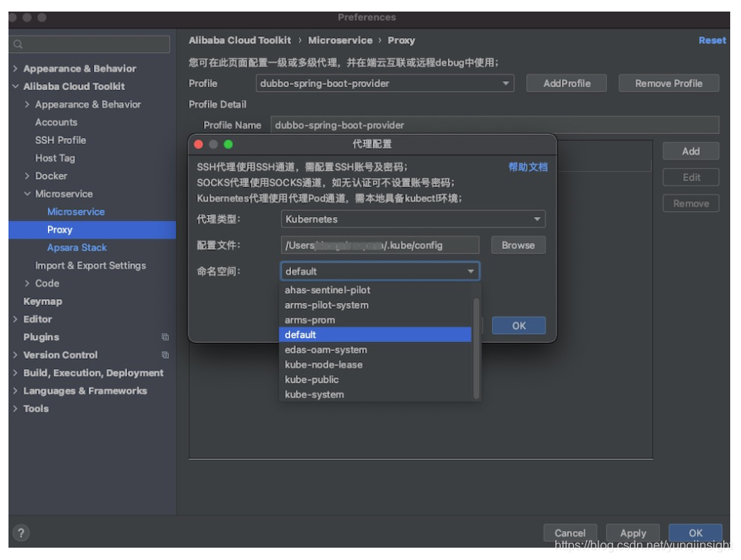Viewport: 741px width, 560px height.
Task: Expand the Version Control node
Action: pos(15,355)
